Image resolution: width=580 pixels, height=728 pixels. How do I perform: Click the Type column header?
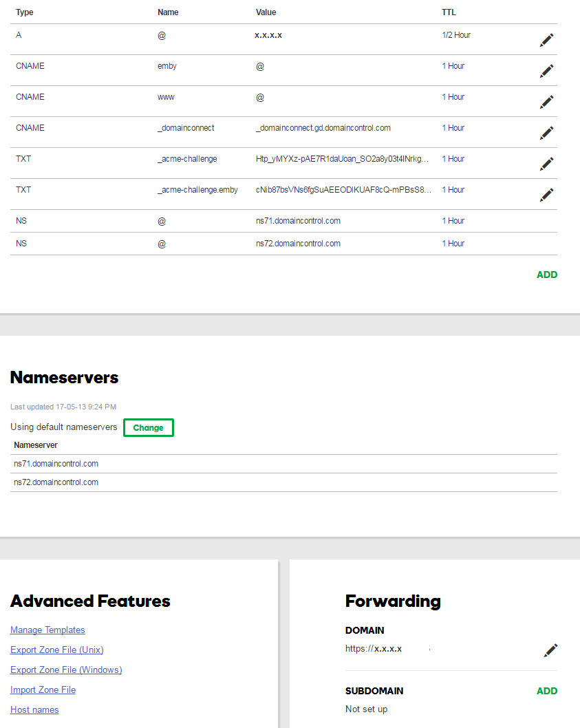coord(25,12)
